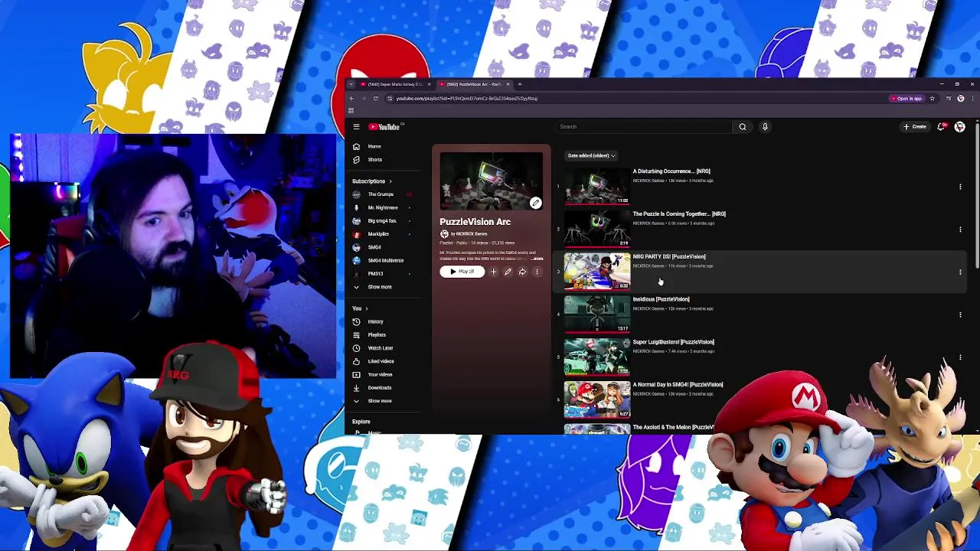
Task: Click the browser address bar URL
Action: click(x=466, y=99)
